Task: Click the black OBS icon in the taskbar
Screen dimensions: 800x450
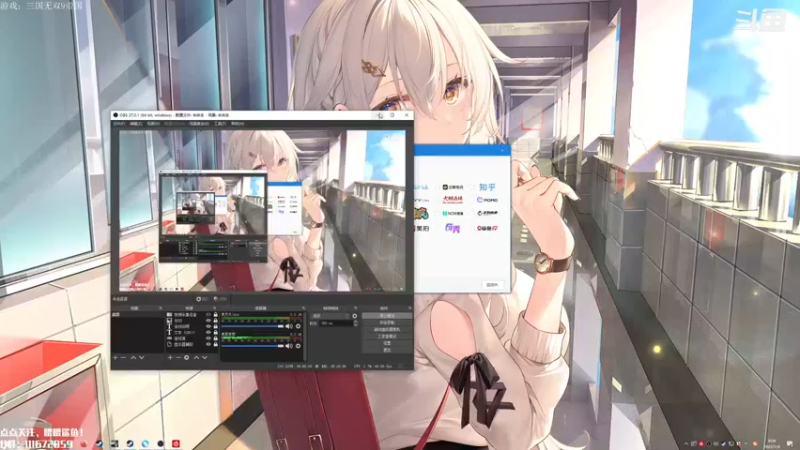Action: 161,444
